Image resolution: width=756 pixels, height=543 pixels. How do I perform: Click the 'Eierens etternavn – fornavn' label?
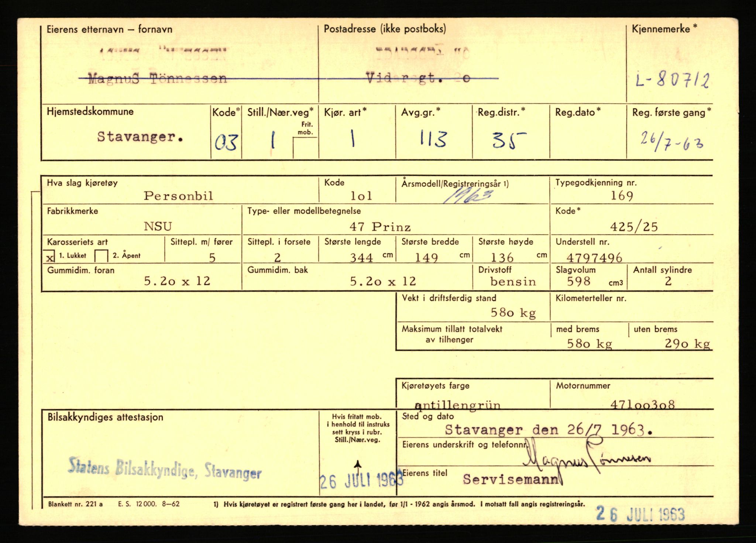[109, 29]
